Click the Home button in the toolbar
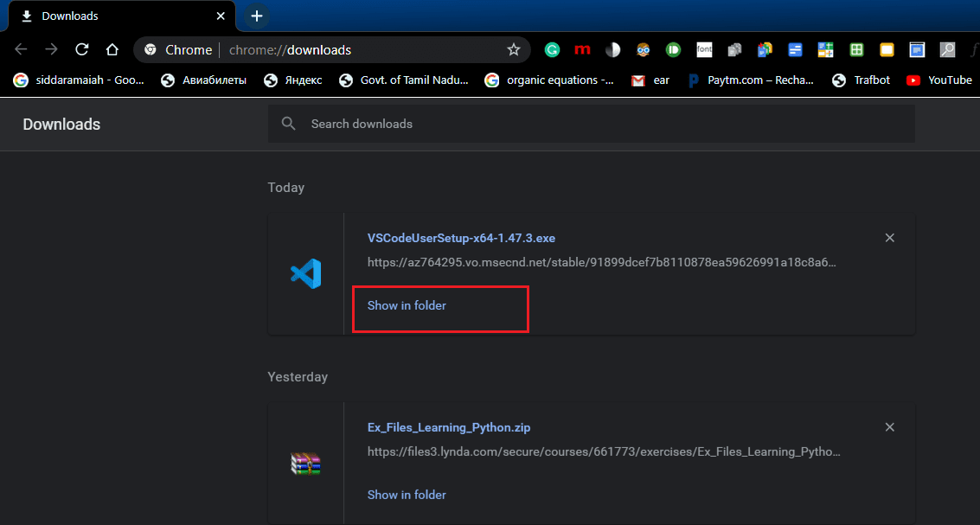The image size is (980, 525). 112,49
